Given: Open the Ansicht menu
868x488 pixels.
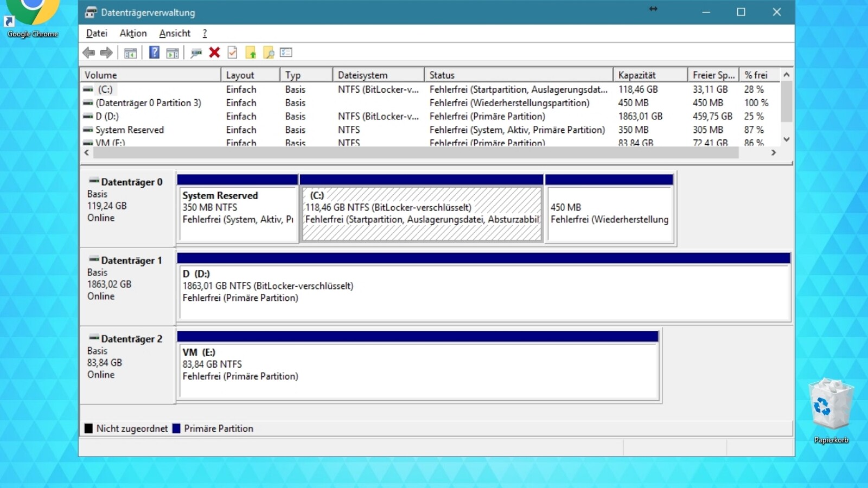Looking at the screenshot, I should [x=174, y=33].
